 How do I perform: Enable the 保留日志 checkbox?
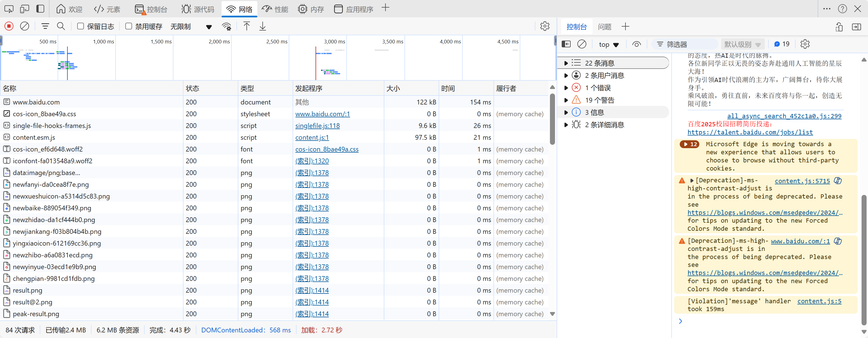81,26
